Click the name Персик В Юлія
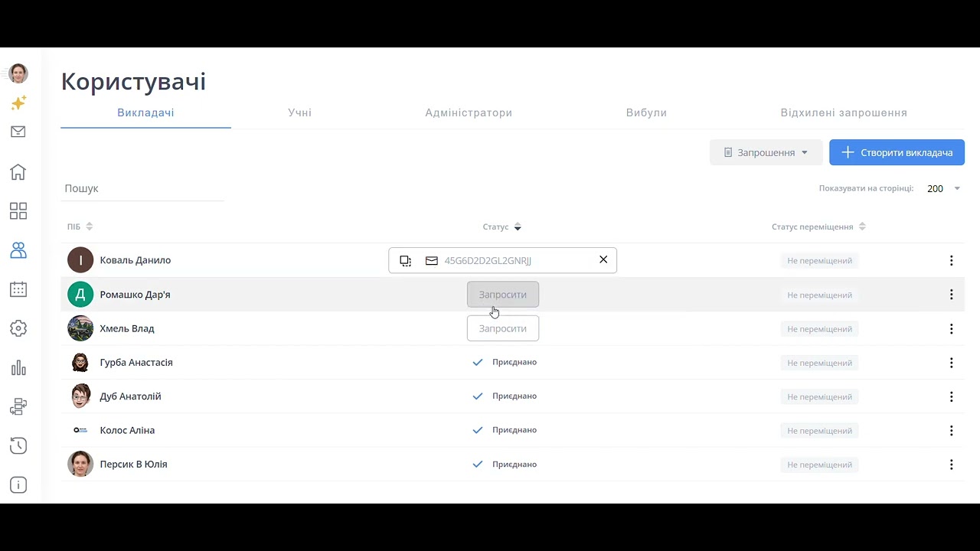 coord(133,464)
